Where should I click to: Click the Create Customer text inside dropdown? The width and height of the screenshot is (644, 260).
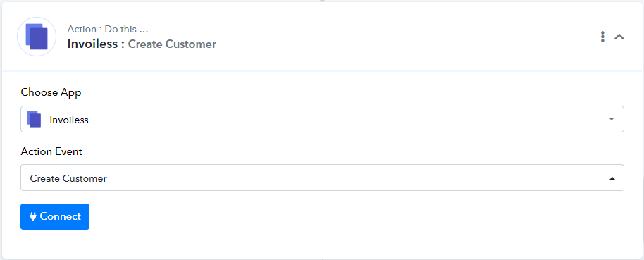tap(68, 179)
